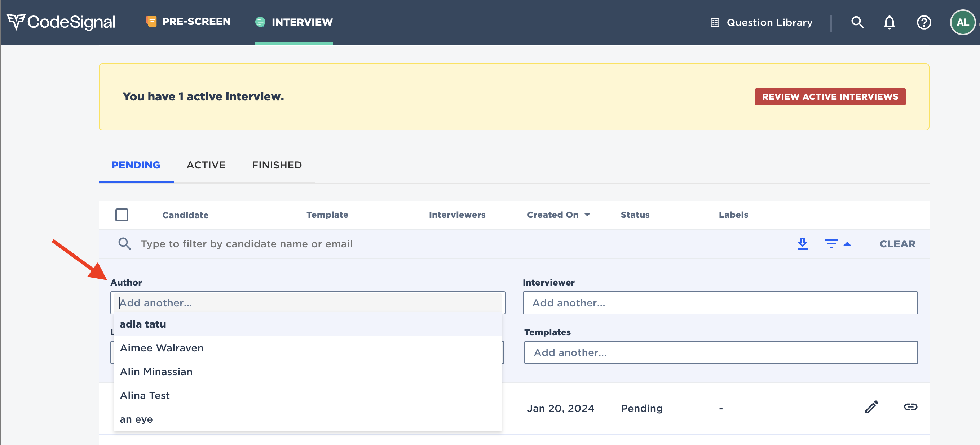Open the search with the magnifier icon
Screen dimensions: 980x445
click(857, 22)
